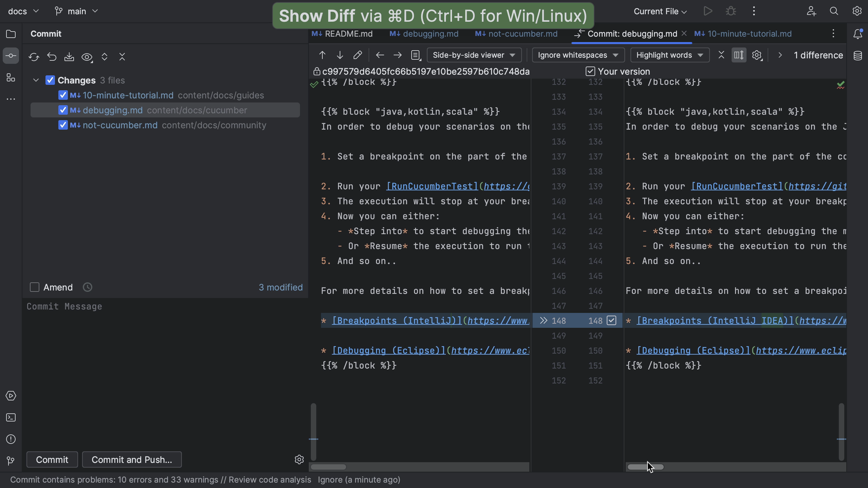Click the Refresh changes icon
This screenshot has height=488, width=868.
pyautogui.click(x=34, y=57)
